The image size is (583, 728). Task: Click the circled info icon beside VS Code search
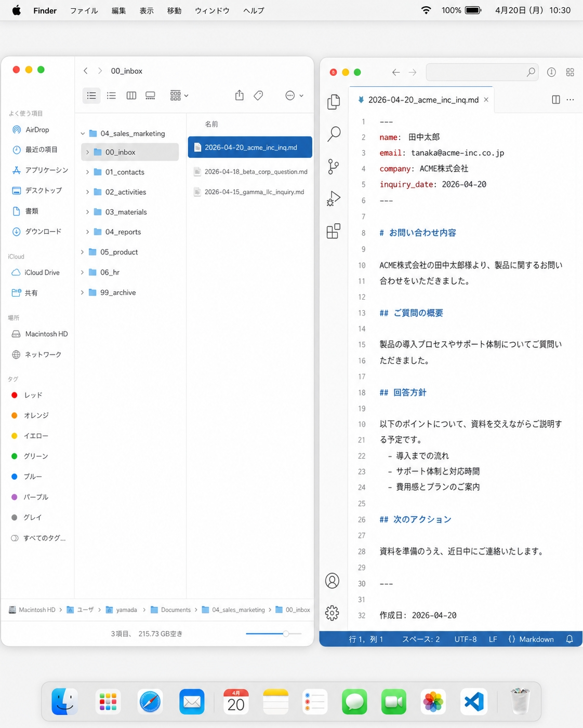[551, 72]
